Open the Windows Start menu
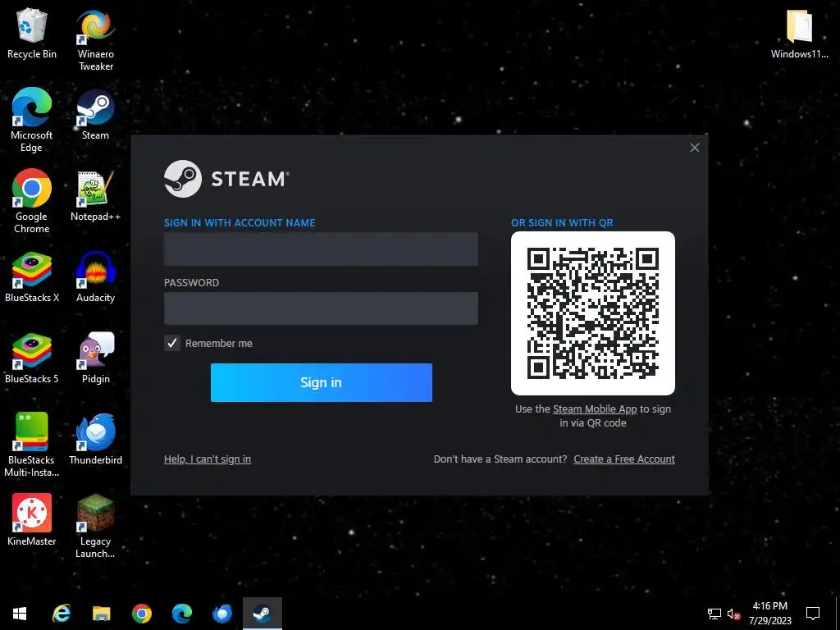Image resolution: width=840 pixels, height=630 pixels. pos(20,614)
